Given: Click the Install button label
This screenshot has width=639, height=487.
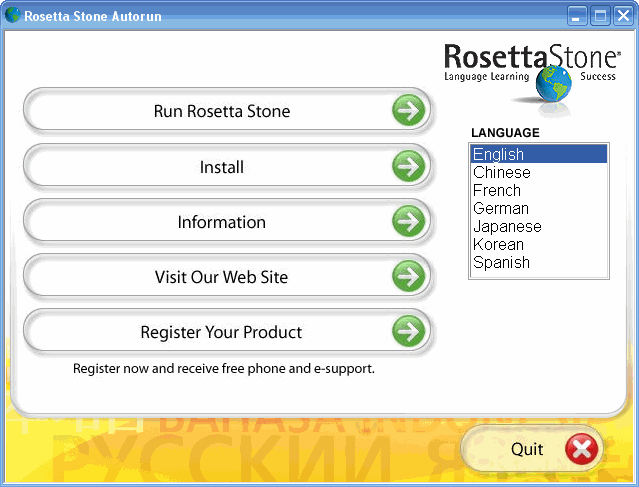Looking at the screenshot, I should (x=222, y=167).
